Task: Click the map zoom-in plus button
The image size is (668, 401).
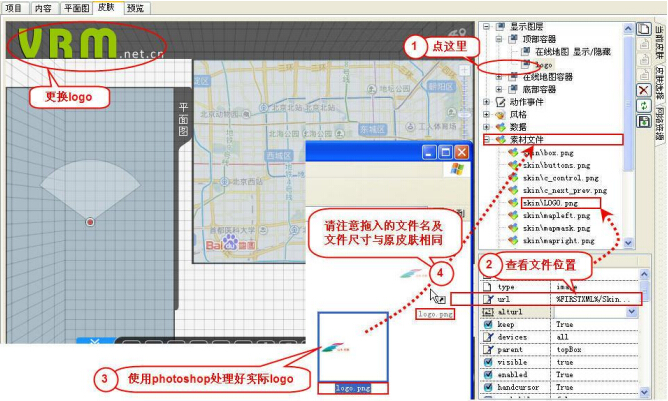Action: point(464,71)
